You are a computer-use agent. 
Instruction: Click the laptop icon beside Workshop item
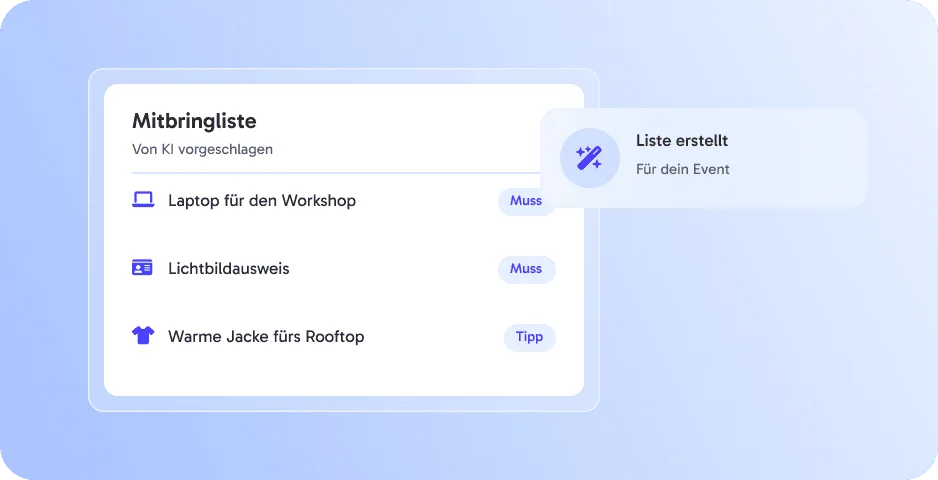point(143,199)
